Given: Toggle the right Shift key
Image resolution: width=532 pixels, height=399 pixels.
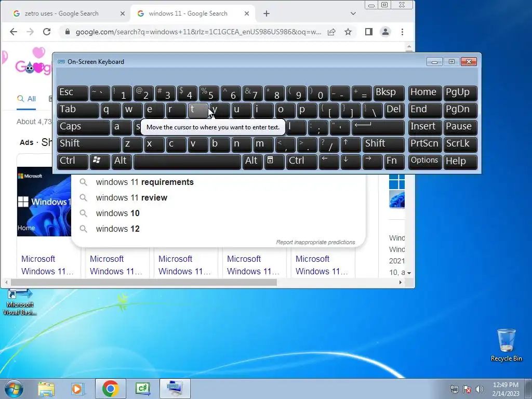Looking at the screenshot, I should click(x=383, y=144).
